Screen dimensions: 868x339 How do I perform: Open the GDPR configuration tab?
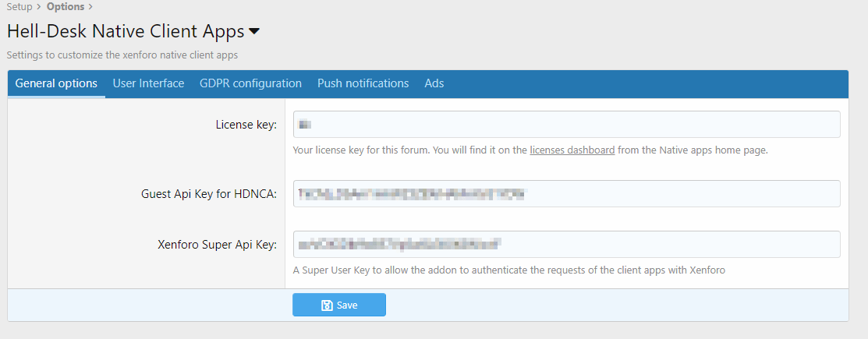pos(251,83)
